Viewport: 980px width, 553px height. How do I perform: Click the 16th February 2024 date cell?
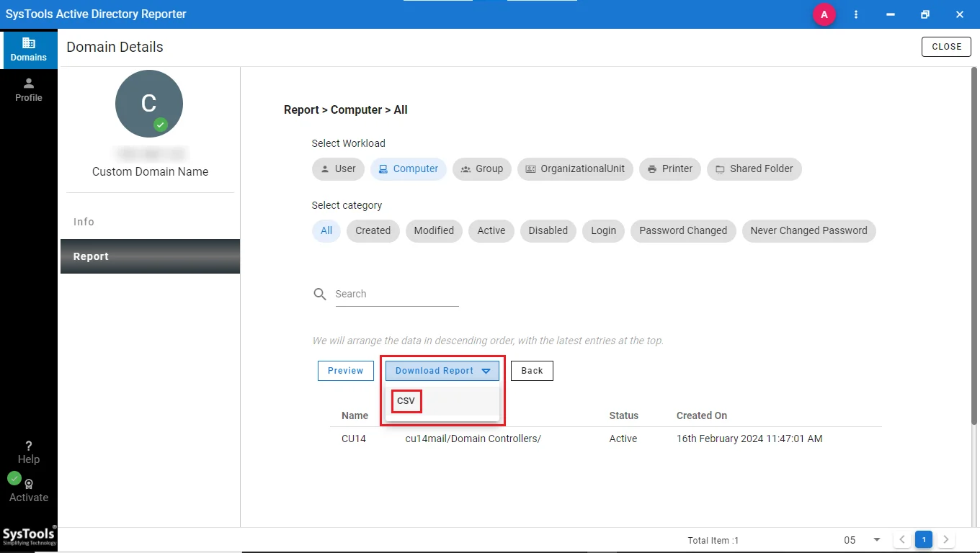point(749,439)
